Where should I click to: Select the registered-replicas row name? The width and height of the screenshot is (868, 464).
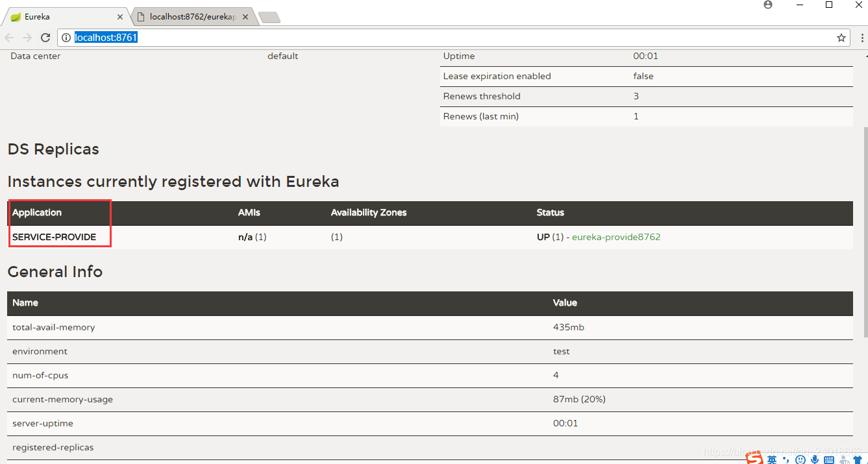(x=53, y=447)
